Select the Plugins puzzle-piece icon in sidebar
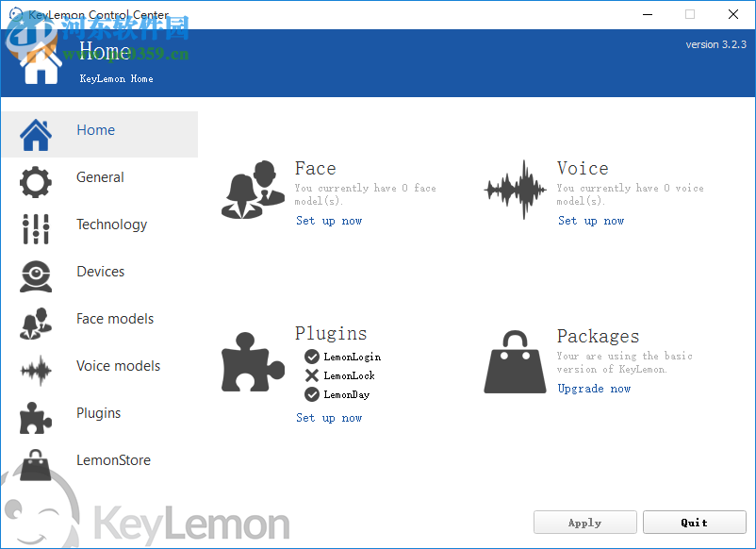The image size is (756, 549). tap(35, 417)
